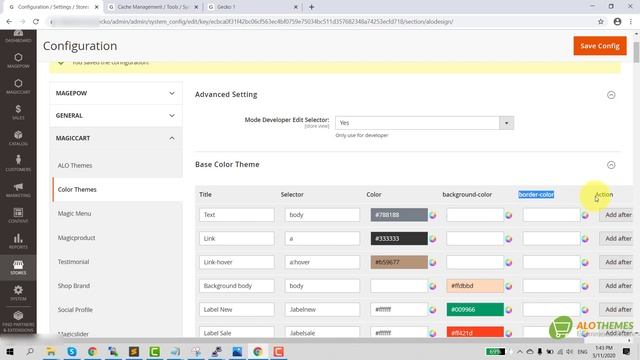Click Add after on Background body row
640x360 pixels.
click(x=616, y=286)
